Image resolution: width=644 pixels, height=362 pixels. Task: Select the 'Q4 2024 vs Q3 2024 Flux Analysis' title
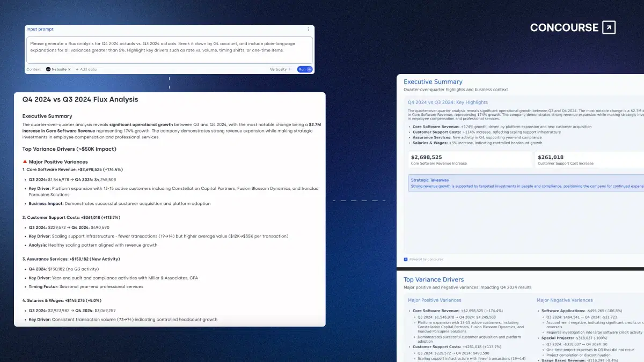pyautogui.click(x=80, y=100)
